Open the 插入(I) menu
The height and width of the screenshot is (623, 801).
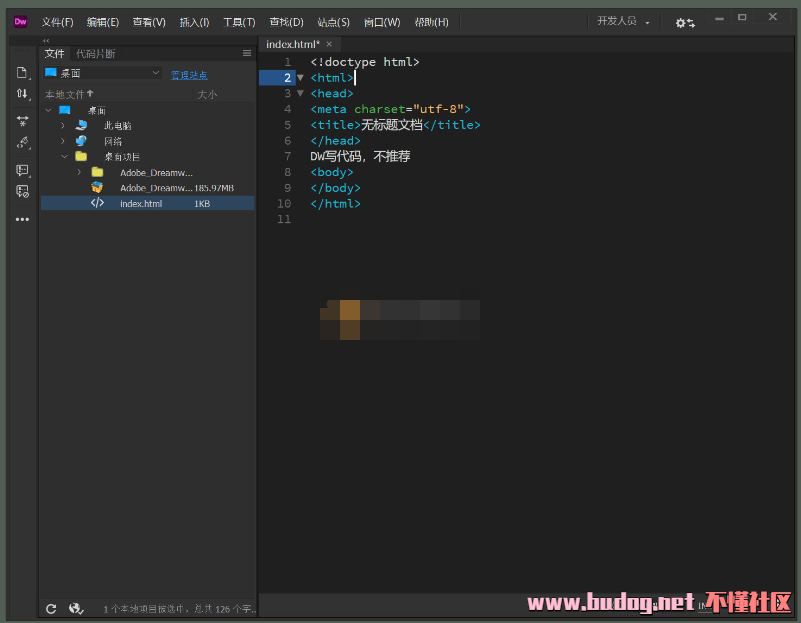click(x=194, y=22)
